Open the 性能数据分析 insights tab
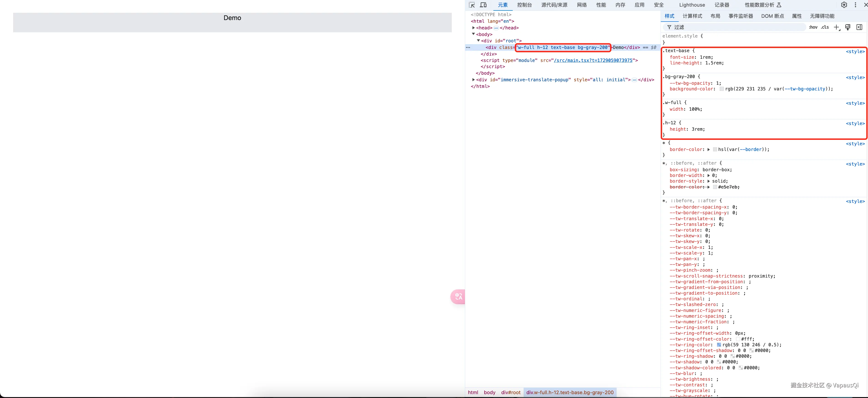 pyautogui.click(x=763, y=5)
